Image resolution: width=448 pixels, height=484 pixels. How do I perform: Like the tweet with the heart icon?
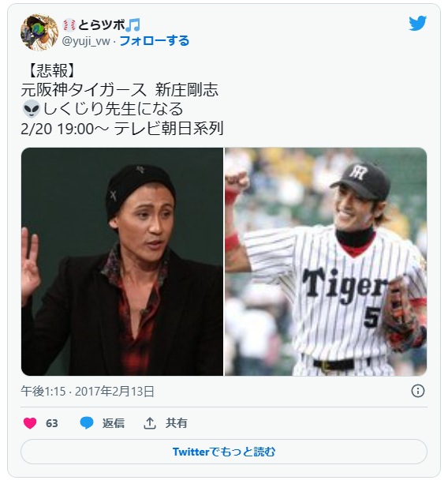point(30,423)
